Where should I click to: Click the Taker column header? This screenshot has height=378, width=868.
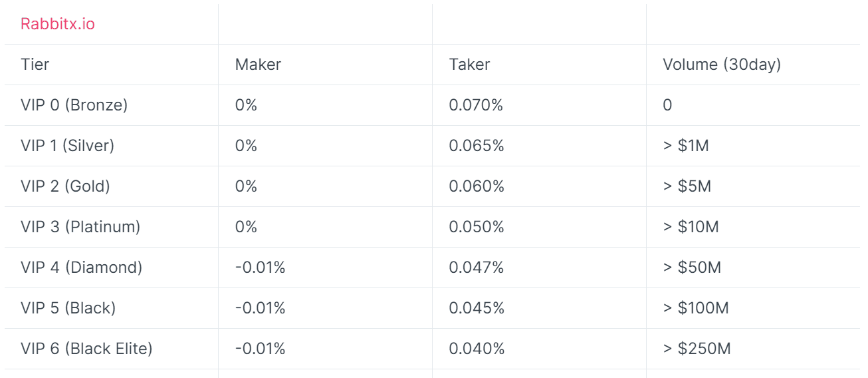pyautogui.click(x=469, y=65)
